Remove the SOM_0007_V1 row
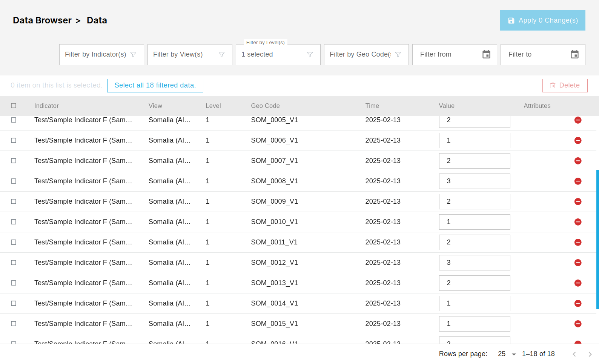 [577, 161]
